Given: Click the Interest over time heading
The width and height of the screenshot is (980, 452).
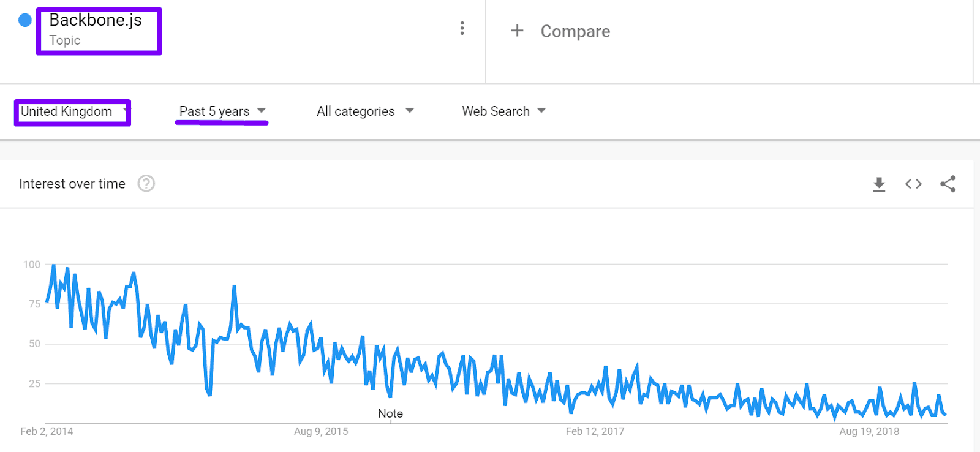Looking at the screenshot, I should pyautogui.click(x=72, y=184).
